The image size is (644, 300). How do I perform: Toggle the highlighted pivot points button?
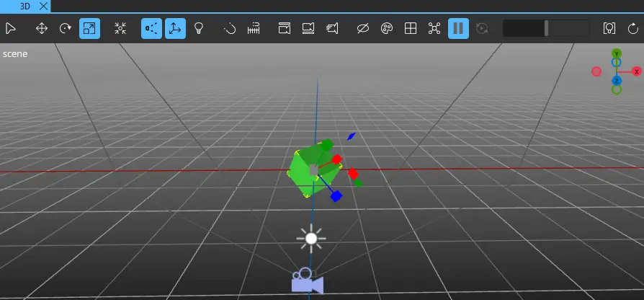(151, 29)
